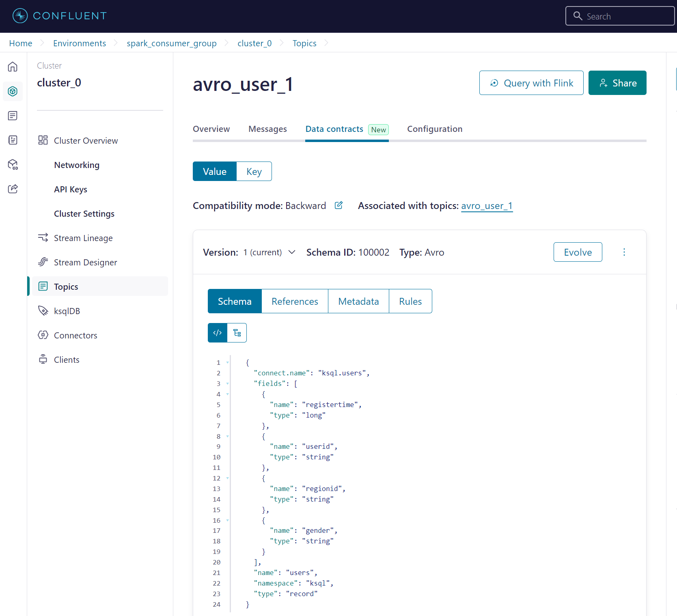The image size is (677, 616).
Task: Go to Environments breadcrumb
Action: click(x=80, y=43)
